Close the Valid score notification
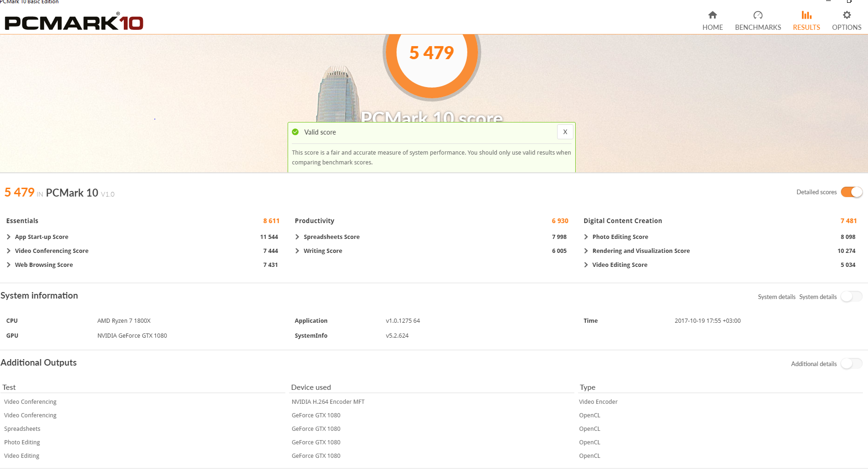The width and height of the screenshot is (868, 476). pos(565,132)
